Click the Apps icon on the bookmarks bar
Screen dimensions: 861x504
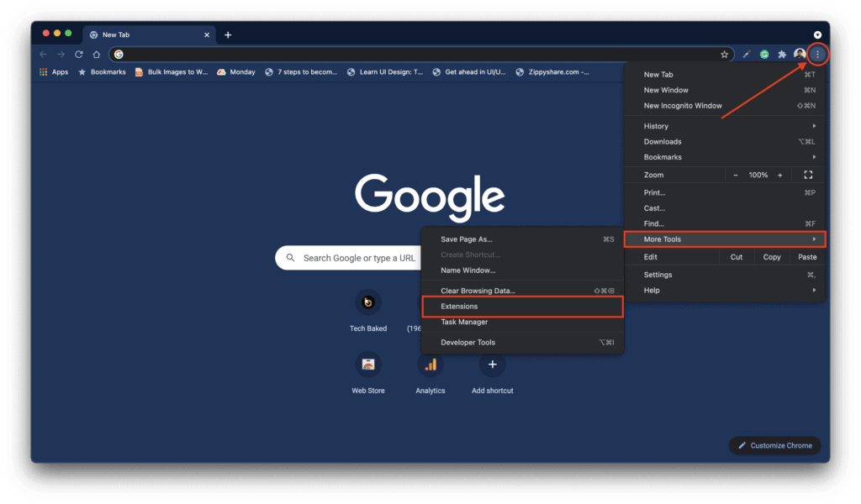[x=44, y=71]
